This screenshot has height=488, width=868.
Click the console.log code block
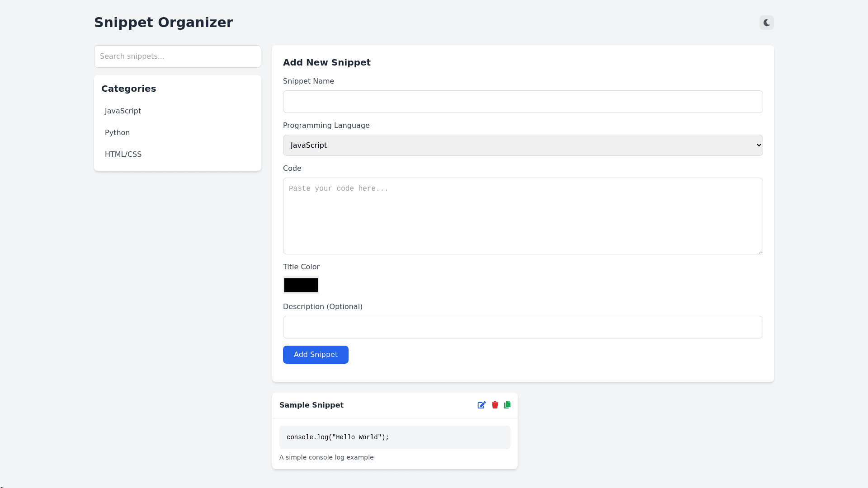click(395, 437)
